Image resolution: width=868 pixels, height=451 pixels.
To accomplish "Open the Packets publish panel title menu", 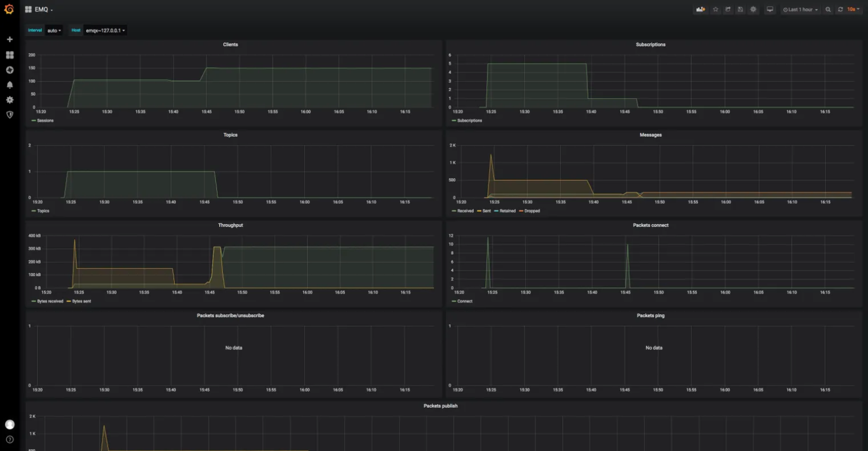I will point(441,406).
